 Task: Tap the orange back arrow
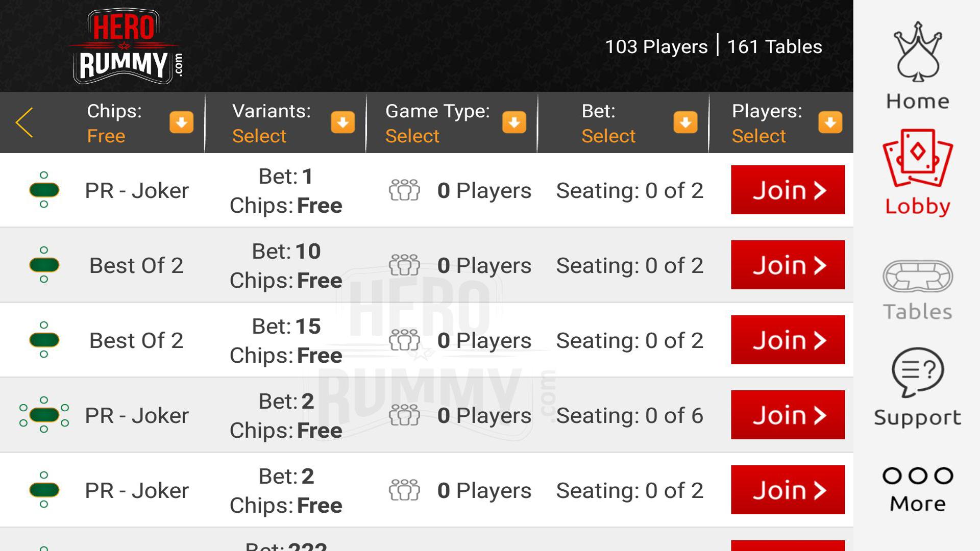[24, 122]
